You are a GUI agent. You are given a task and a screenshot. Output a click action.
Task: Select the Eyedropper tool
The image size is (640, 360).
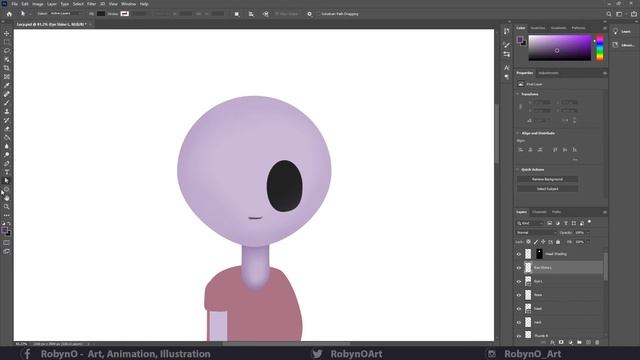pyautogui.click(x=7, y=85)
